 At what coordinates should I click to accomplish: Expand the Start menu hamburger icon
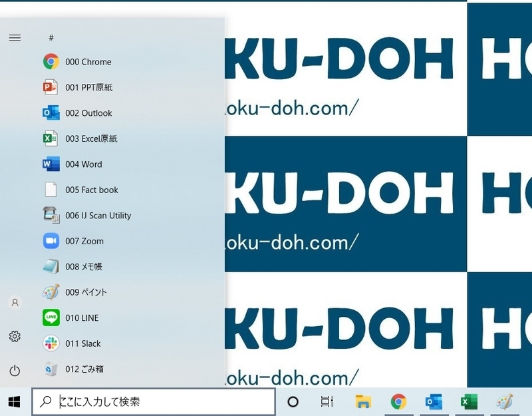[15, 38]
